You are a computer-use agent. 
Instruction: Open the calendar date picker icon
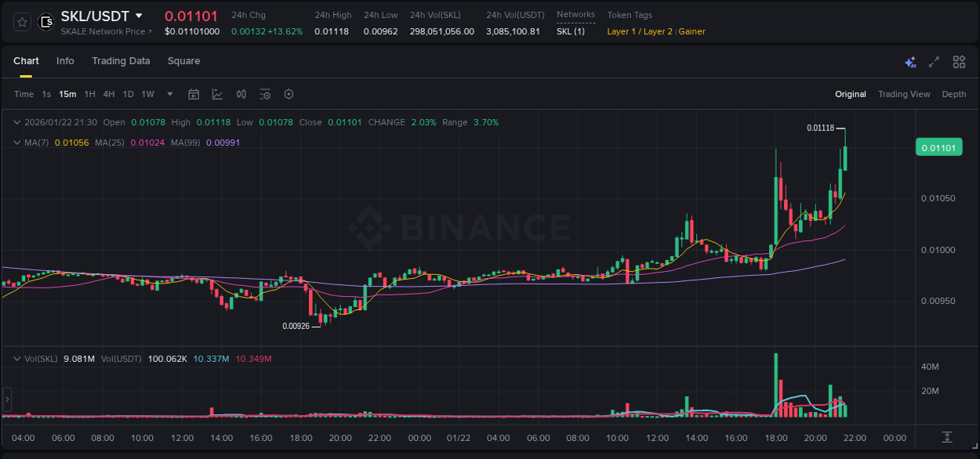pyautogui.click(x=194, y=94)
